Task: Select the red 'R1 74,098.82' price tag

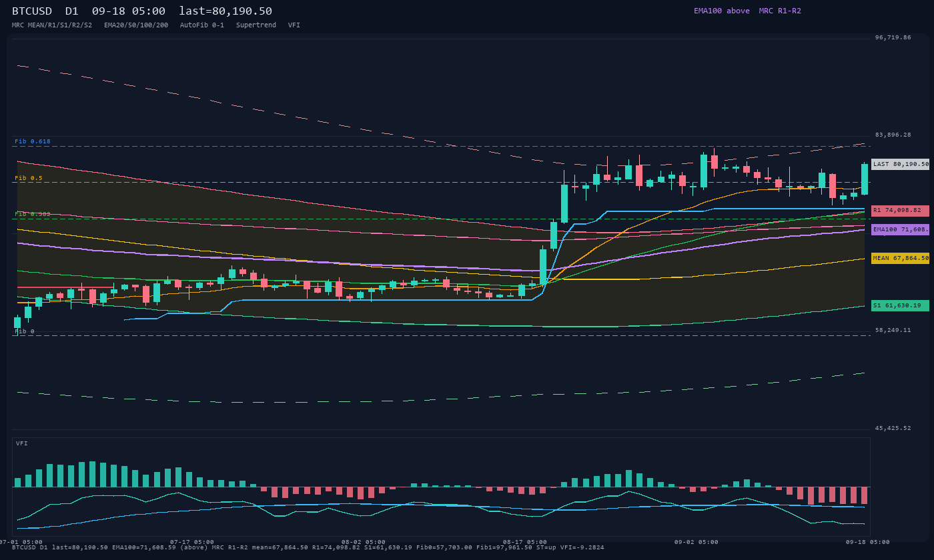Action: click(x=901, y=211)
